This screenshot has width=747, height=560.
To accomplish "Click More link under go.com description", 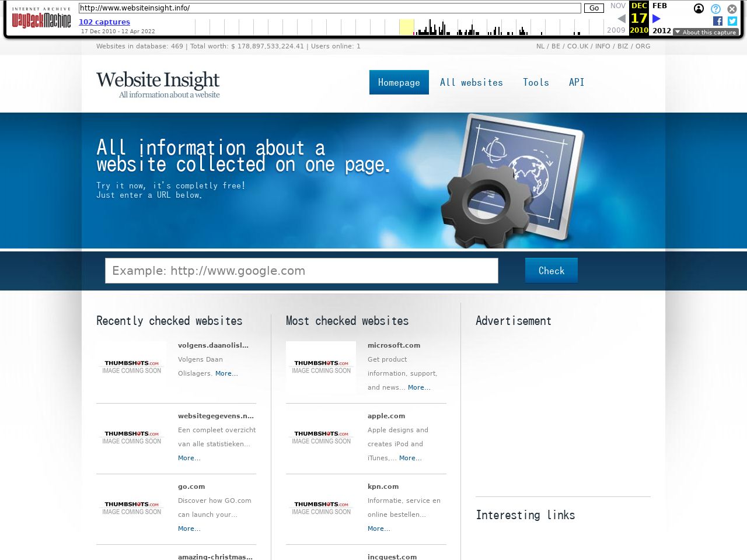I will [189, 528].
